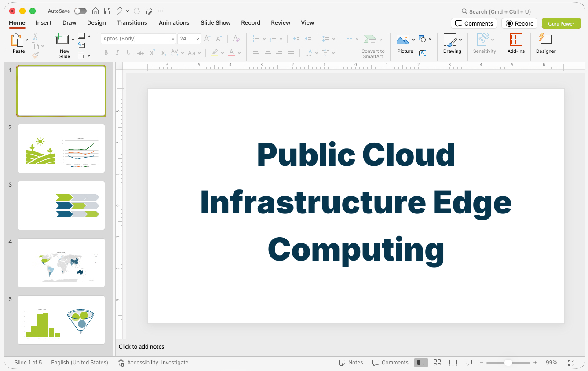
Task: Switch to Slide Sorter view icon
Action: pos(437,363)
